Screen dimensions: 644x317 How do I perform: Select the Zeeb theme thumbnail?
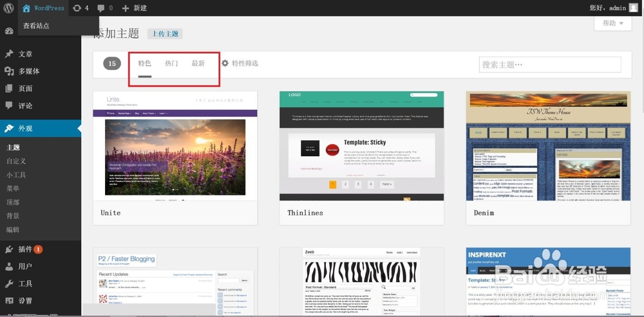tap(361, 282)
